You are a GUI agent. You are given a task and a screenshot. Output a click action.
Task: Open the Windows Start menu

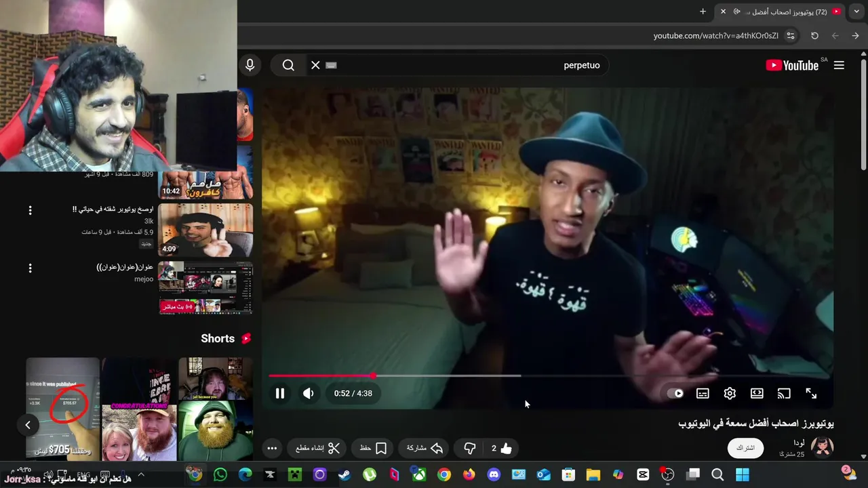pos(743,474)
